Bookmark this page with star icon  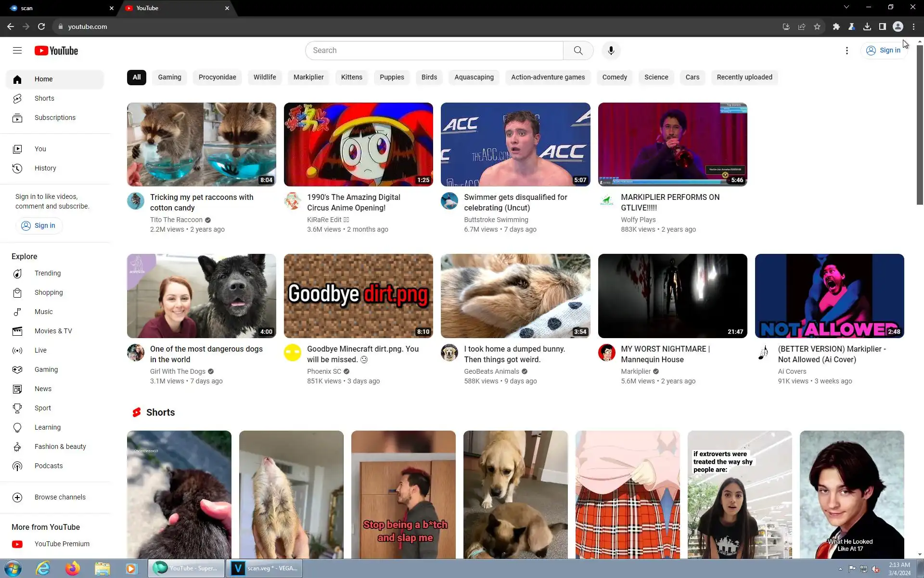coord(817,26)
